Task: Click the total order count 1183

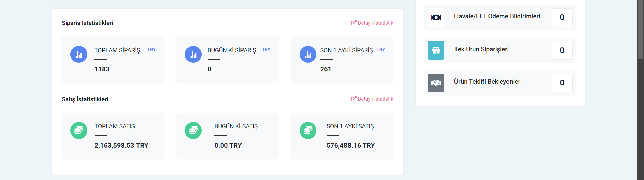Action: click(102, 69)
